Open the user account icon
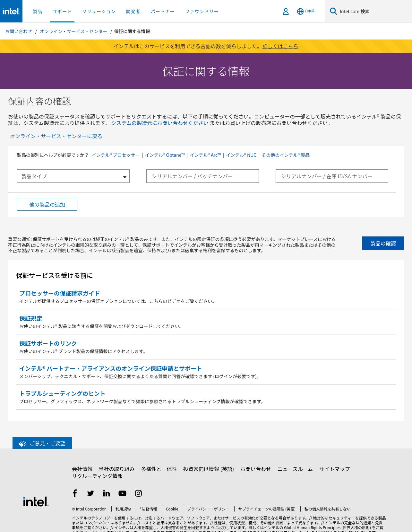Screen dimensions: 412x532 [286, 12]
